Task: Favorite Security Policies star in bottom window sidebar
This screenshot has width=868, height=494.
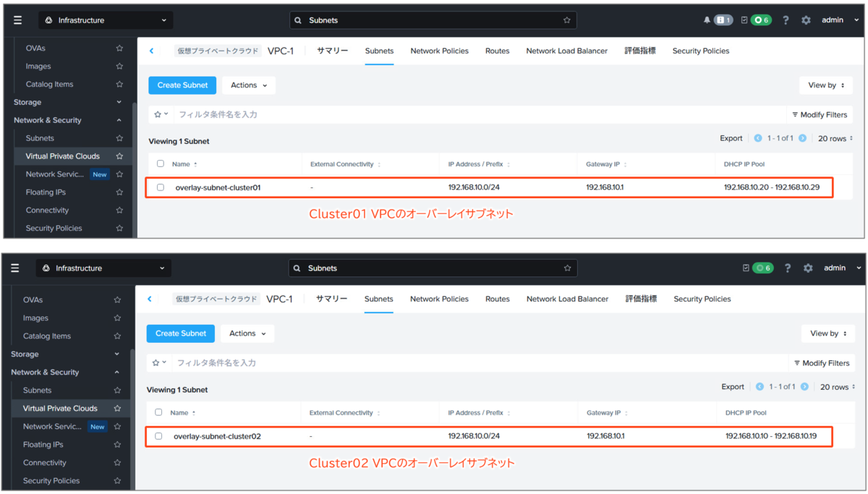Action: (x=117, y=481)
